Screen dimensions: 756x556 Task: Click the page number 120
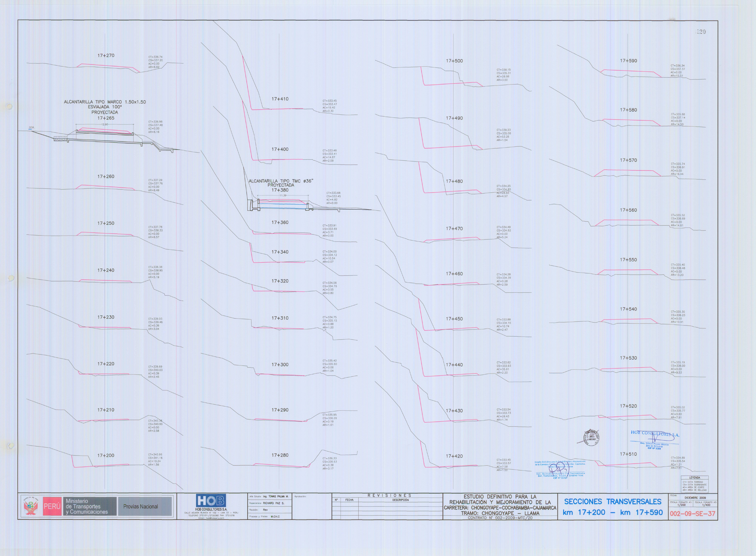(x=701, y=32)
